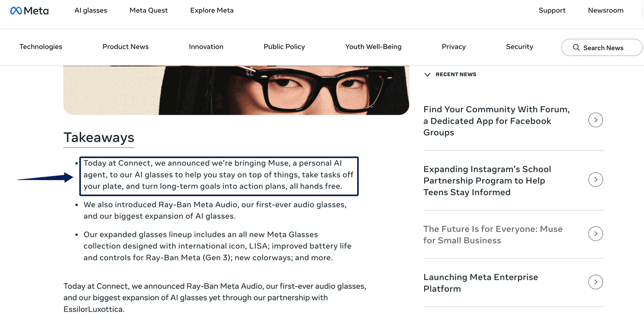Go to the Support page
This screenshot has width=644, height=320.
552,11
